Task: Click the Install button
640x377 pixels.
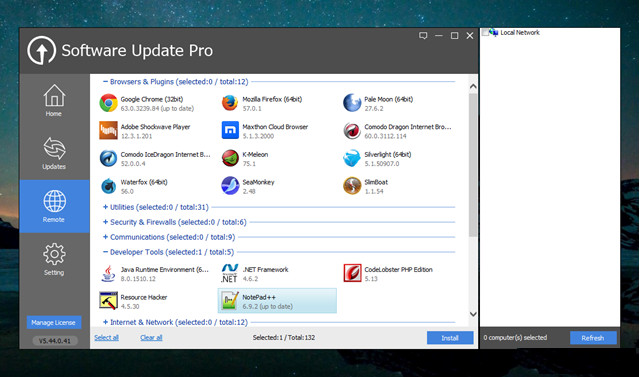Action: (450, 338)
